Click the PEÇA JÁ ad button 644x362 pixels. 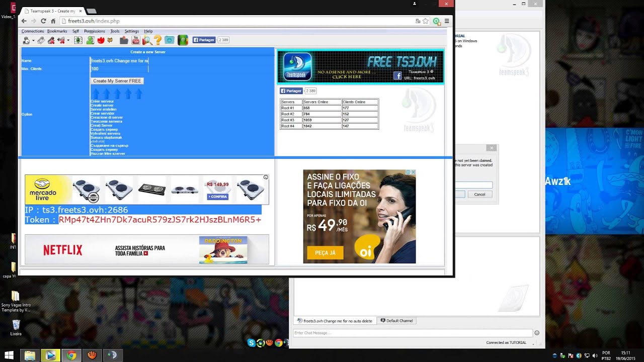tap(325, 252)
